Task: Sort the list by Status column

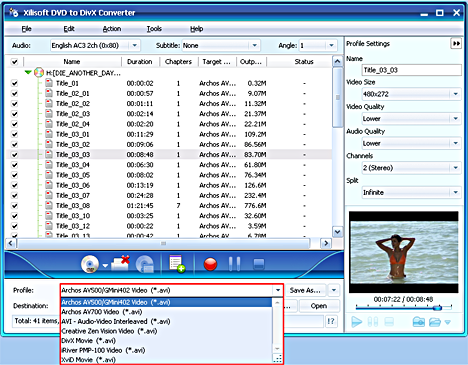Action: [x=304, y=62]
